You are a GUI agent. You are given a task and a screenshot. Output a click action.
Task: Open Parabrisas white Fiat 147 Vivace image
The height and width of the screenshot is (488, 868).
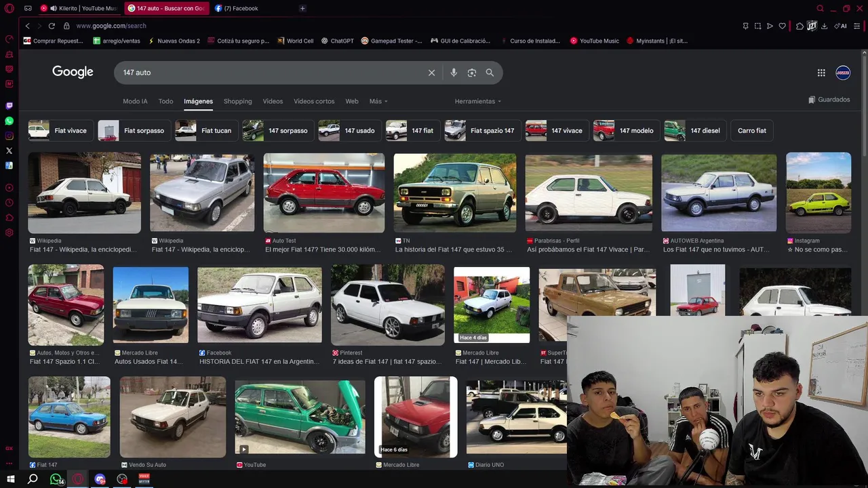(589, 193)
